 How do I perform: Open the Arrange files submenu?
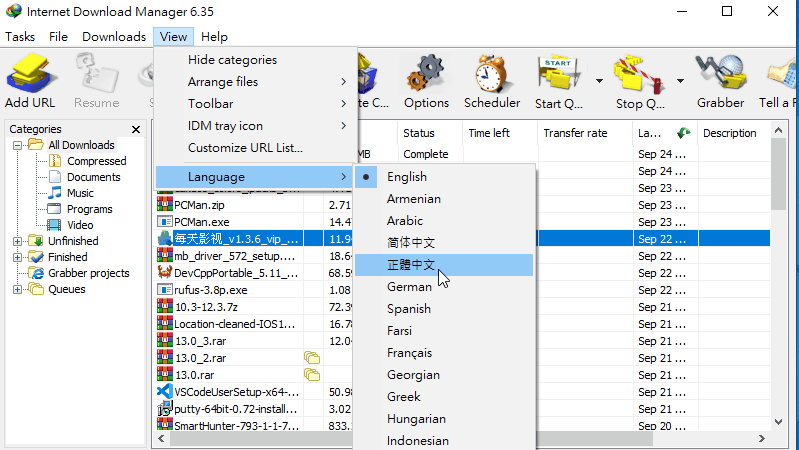pos(254,82)
